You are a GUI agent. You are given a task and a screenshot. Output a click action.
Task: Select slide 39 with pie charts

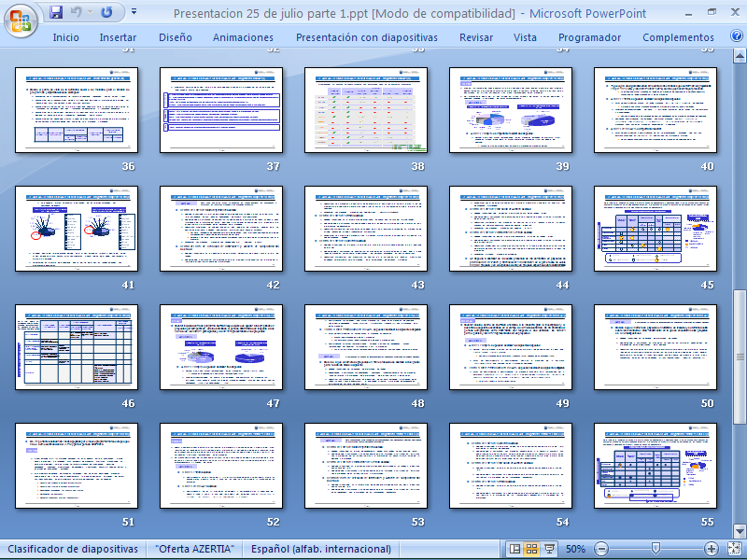(511, 110)
